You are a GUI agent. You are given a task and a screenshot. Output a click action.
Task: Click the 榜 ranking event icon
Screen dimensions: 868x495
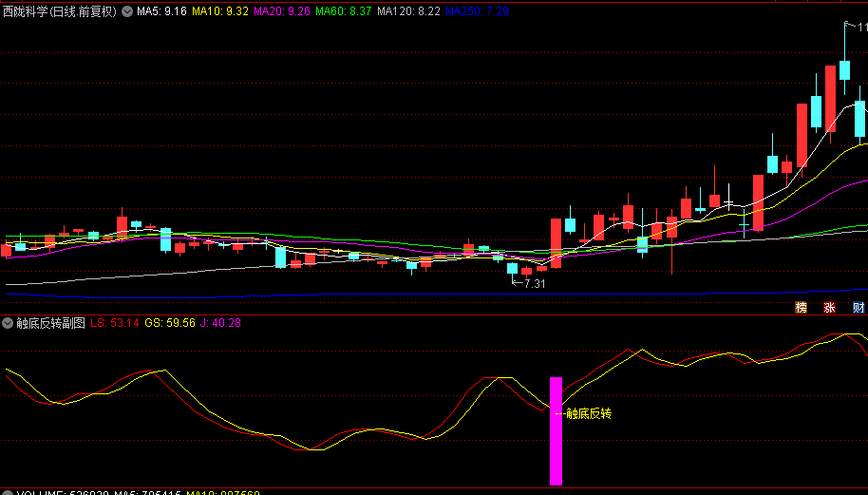coord(802,307)
